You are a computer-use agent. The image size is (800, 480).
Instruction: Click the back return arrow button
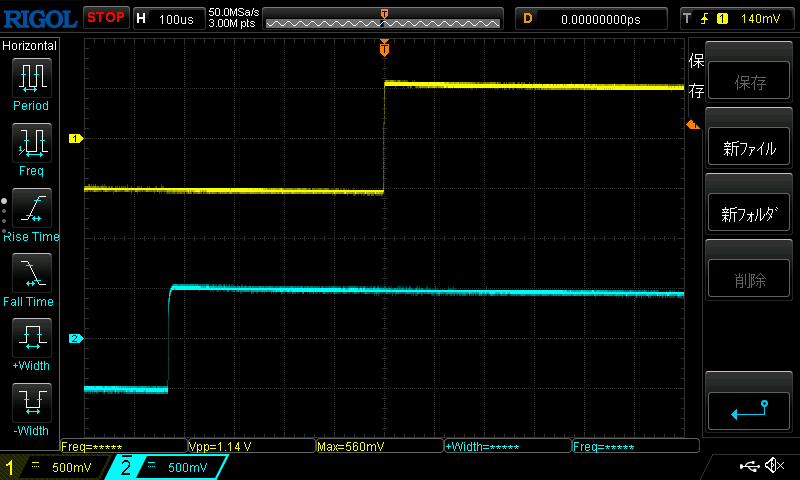[749, 411]
